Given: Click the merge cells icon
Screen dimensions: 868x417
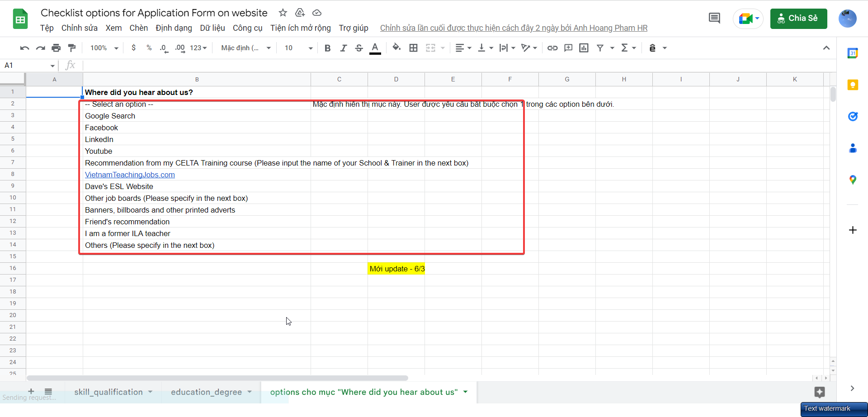Looking at the screenshot, I should pyautogui.click(x=431, y=48).
